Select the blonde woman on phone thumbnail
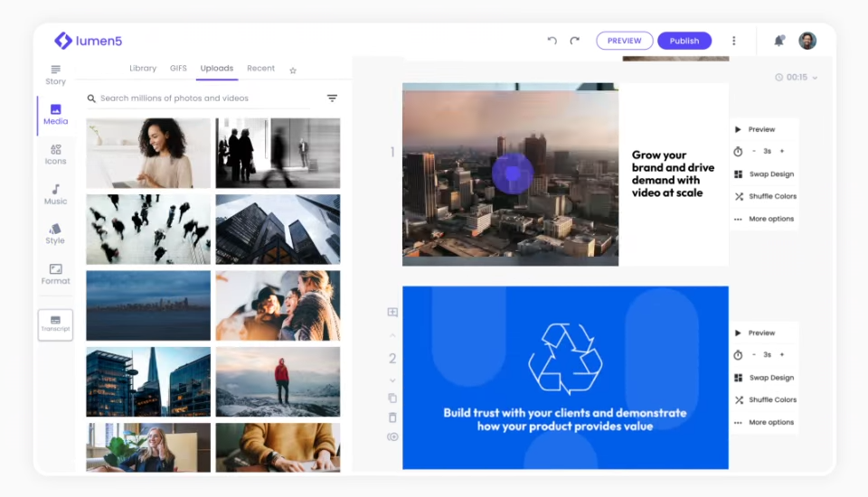The width and height of the screenshot is (868, 497). [148, 447]
